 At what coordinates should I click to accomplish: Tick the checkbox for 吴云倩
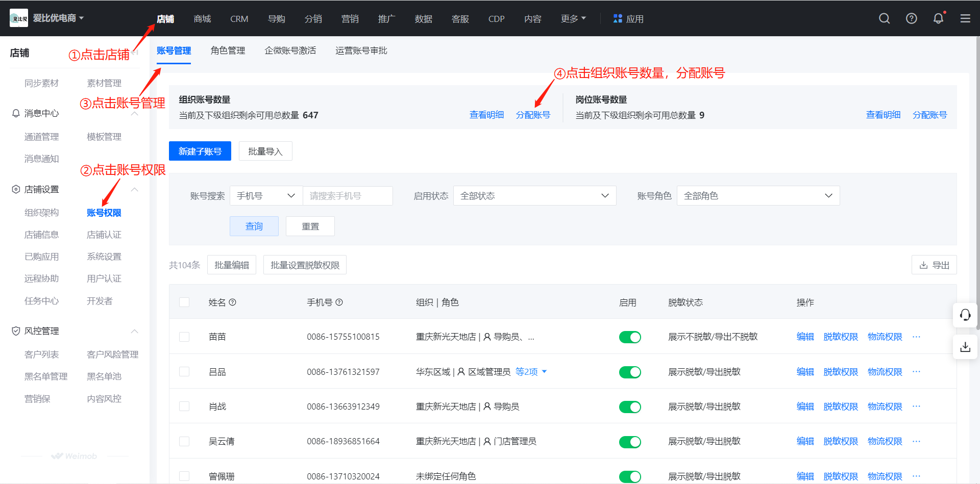tap(184, 441)
